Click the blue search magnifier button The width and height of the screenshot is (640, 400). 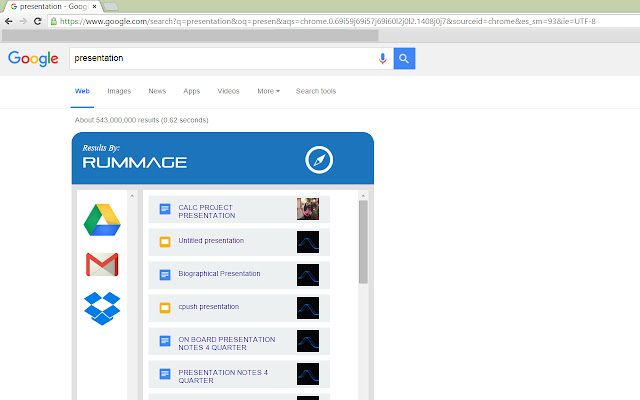pyautogui.click(x=404, y=58)
